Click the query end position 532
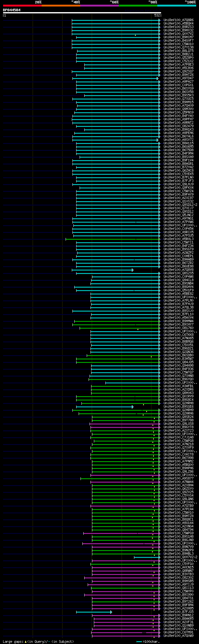This screenshot has width=199, height=644. [157, 15]
